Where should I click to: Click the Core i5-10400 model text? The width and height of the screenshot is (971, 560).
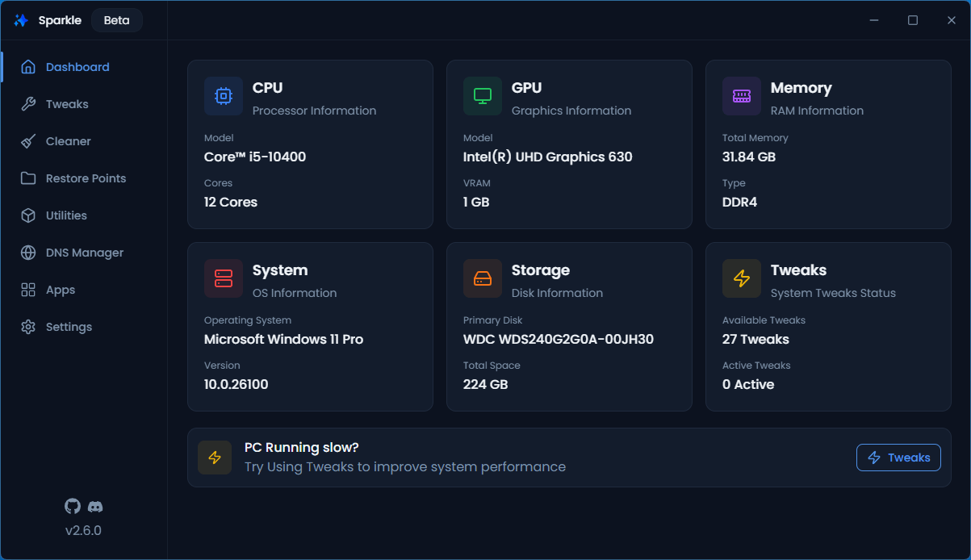(x=255, y=157)
